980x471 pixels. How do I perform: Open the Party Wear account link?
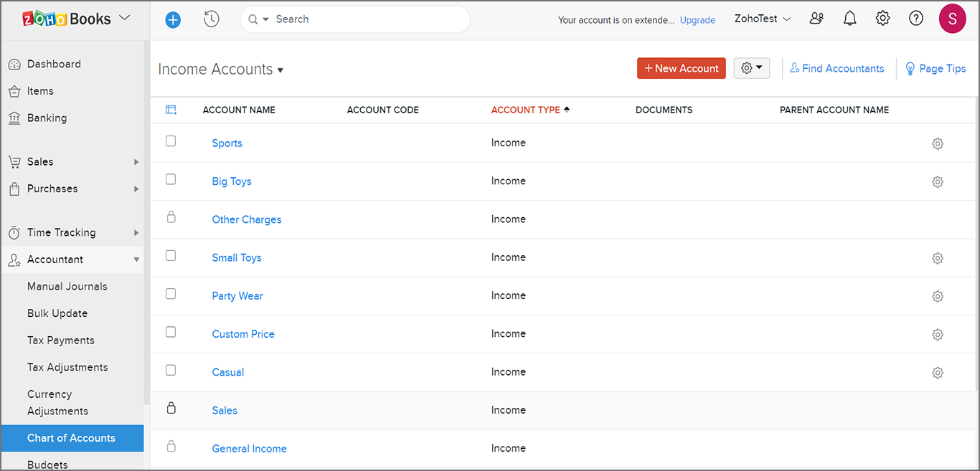tap(237, 296)
